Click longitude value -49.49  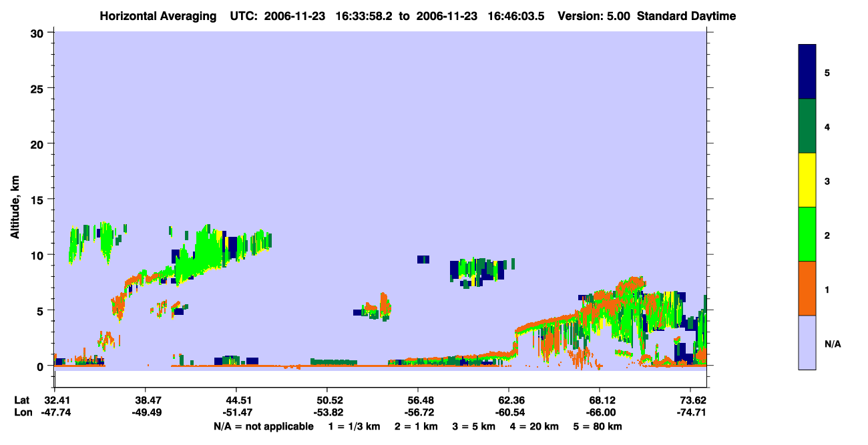(x=146, y=412)
